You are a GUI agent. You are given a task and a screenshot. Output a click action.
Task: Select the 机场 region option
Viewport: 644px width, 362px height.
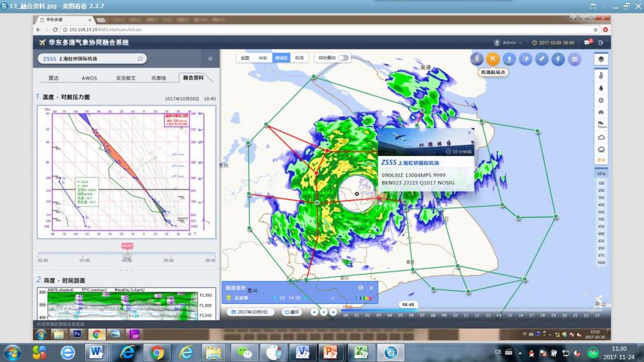[299, 58]
